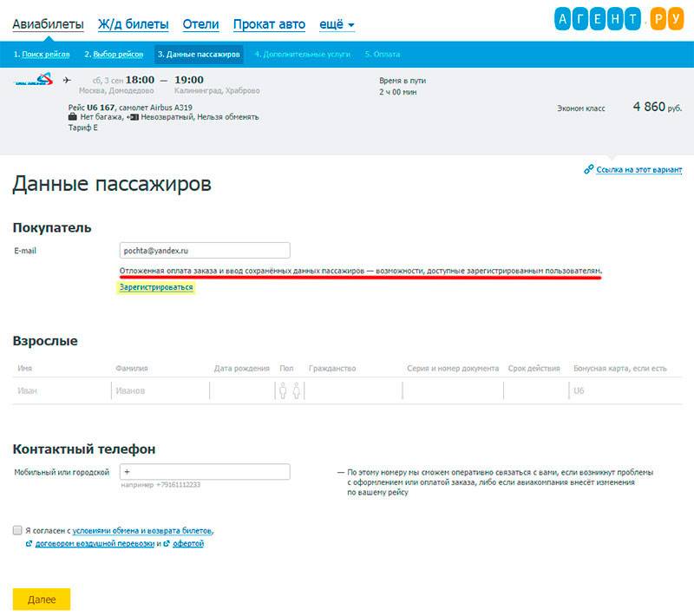Open условиями обмена и возврата билетов link
The width and height of the screenshot is (694, 616).
142,531
